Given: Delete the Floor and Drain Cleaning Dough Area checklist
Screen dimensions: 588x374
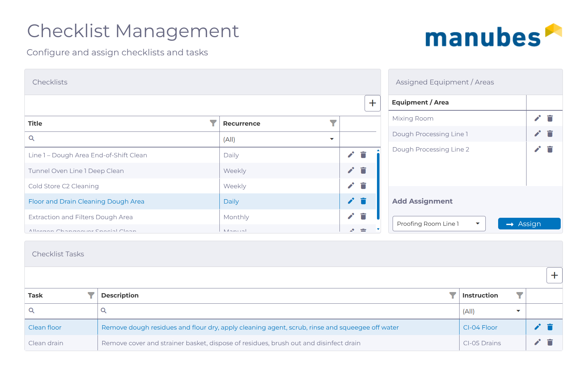Looking at the screenshot, I should point(363,201).
